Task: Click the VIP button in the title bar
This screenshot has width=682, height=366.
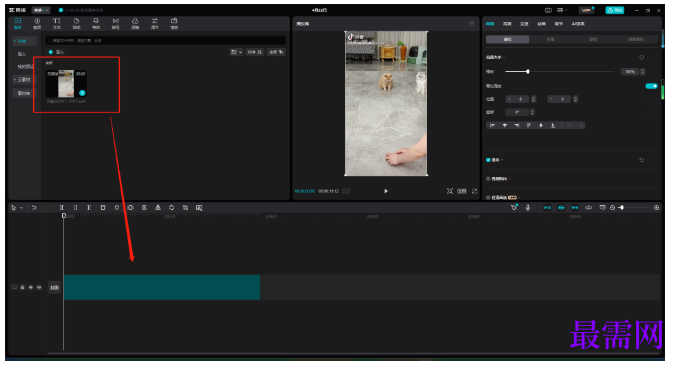Action: [587, 10]
